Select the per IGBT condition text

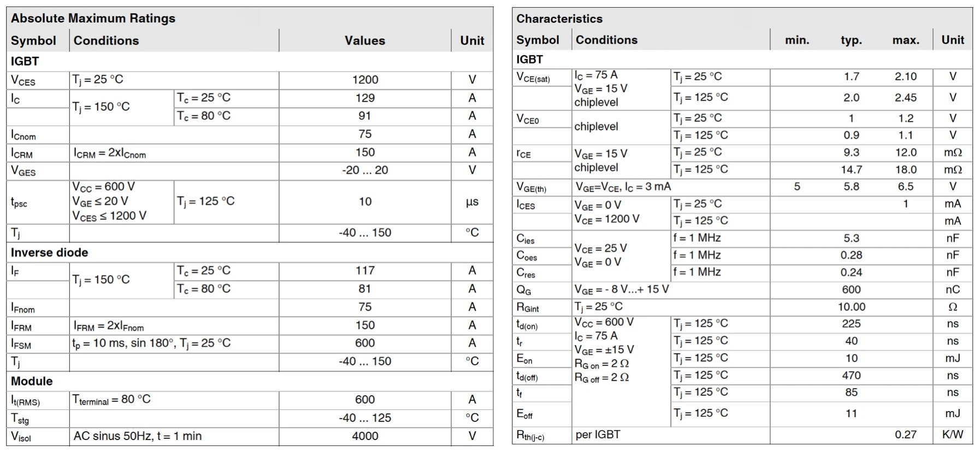click(x=598, y=435)
